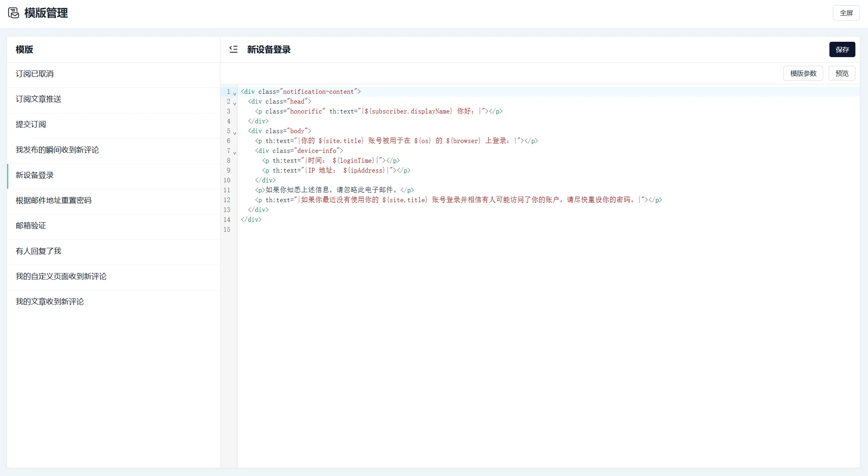
Task: Collapse the template sidebar list icon
Action: pyautogui.click(x=234, y=49)
